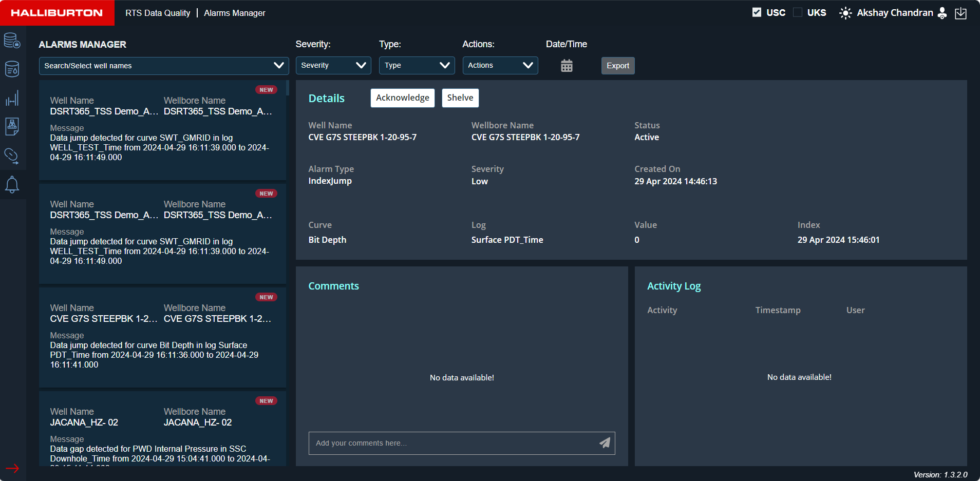Go to RTS Data Quality page
This screenshot has width=980, height=481.
point(158,13)
